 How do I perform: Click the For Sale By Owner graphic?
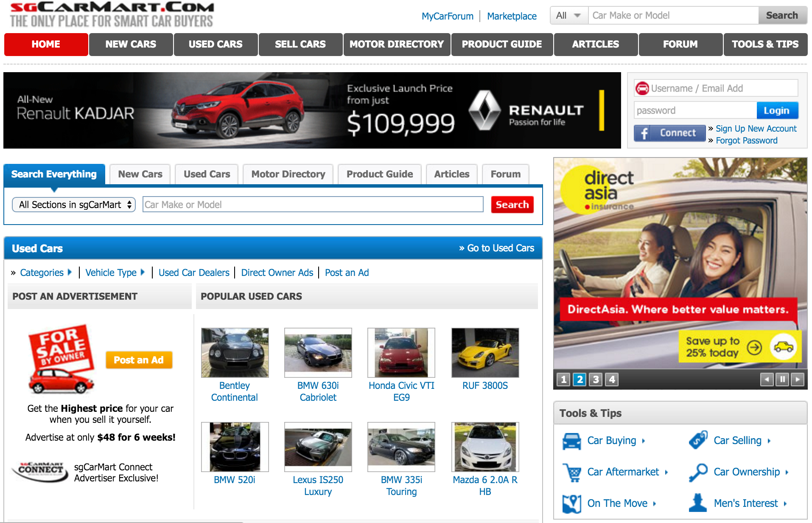(61, 360)
